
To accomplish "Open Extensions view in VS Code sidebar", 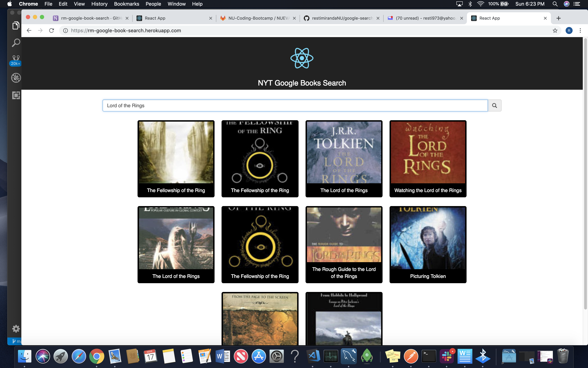I will (16, 95).
